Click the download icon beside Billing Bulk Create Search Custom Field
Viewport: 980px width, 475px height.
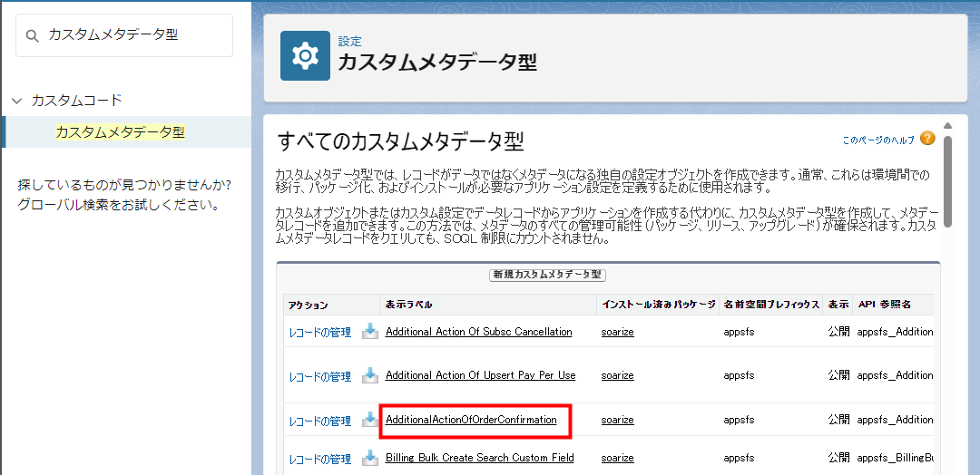pyautogui.click(x=370, y=458)
